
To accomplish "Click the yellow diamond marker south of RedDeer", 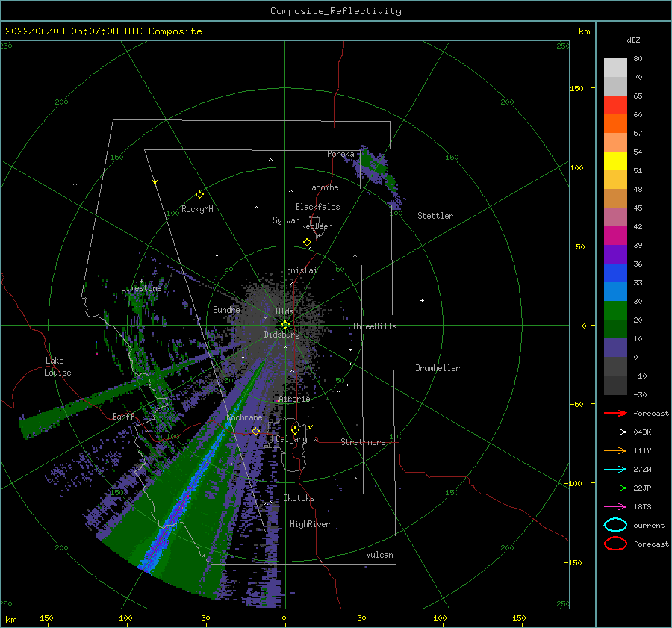I will point(308,243).
